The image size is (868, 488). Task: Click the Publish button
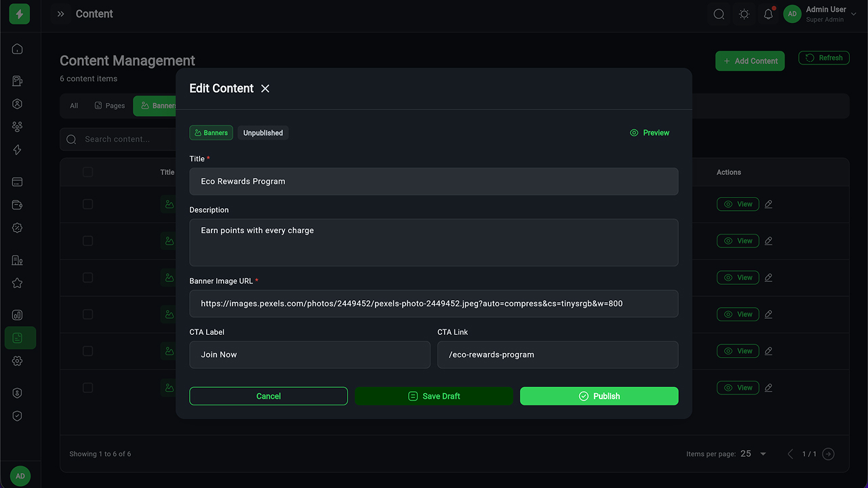pyautogui.click(x=599, y=396)
